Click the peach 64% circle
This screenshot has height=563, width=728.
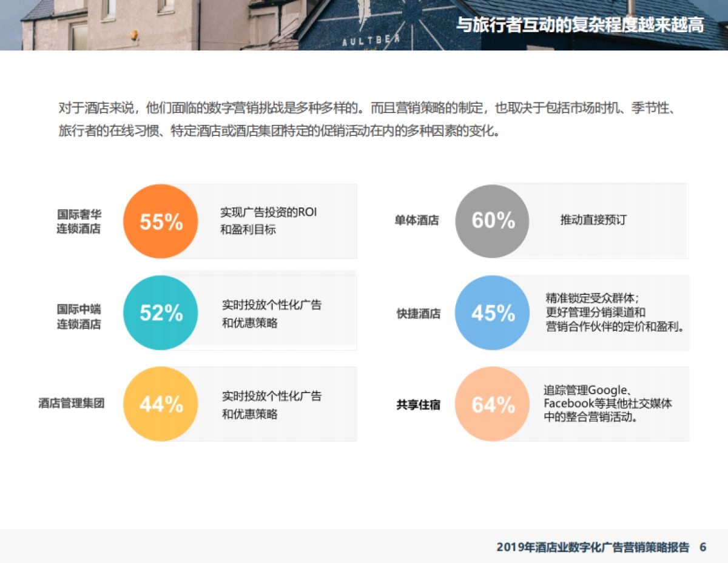[x=491, y=403]
